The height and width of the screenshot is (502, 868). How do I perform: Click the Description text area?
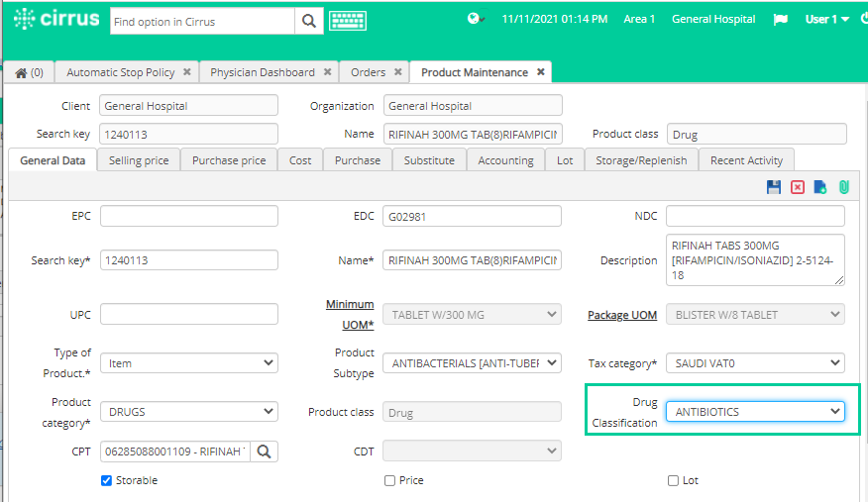755,259
